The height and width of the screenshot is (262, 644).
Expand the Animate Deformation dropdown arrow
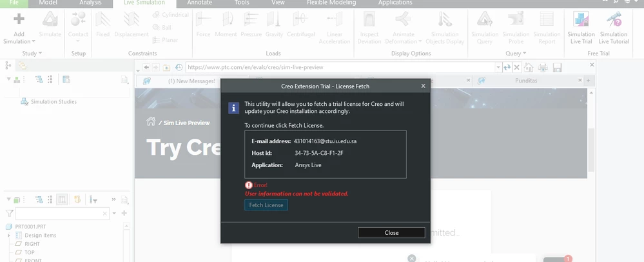pyautogui.click(x=420, y=41)
